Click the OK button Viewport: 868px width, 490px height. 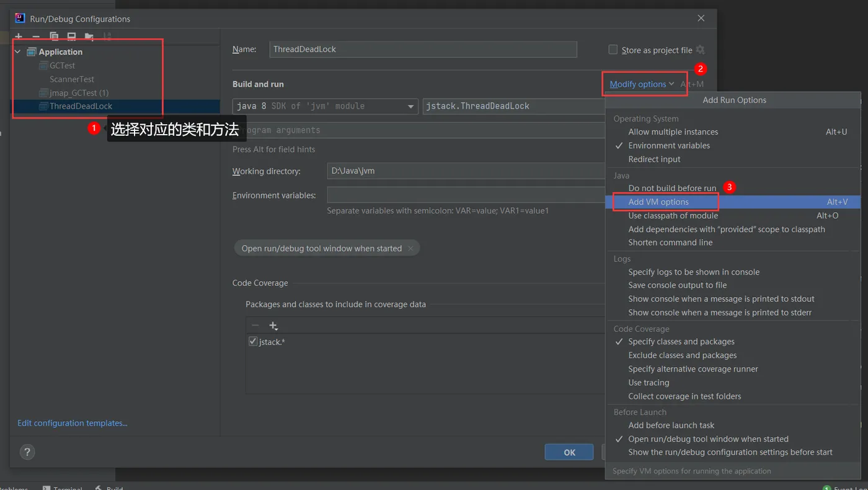coord(569,452)
